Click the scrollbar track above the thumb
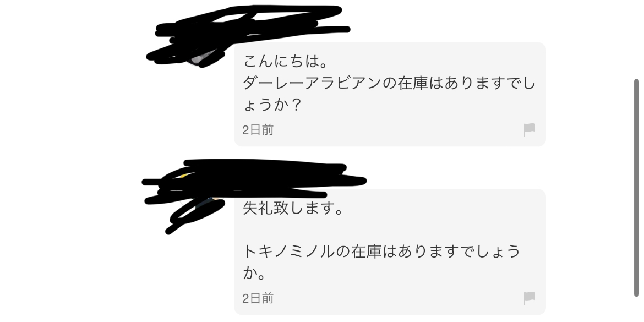The width and height of the screenshot is (644, 322). click(x=637, y=39)
